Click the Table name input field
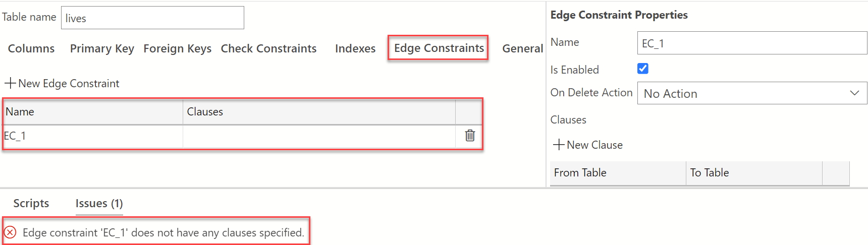This screenshot has width=868, height=245. [x=152, y=18]
